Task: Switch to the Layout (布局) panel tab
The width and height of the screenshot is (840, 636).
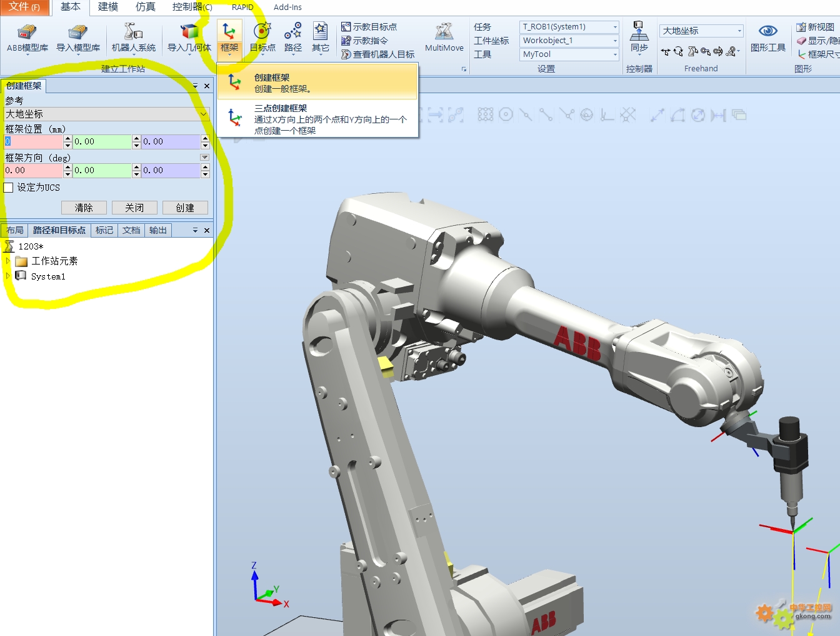Action: pyautogui.click(x=14, y=230)
